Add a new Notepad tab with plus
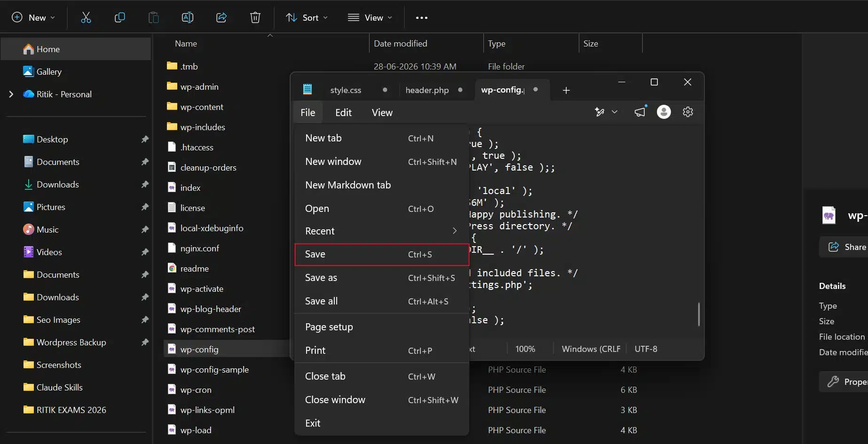 (566, 90)
